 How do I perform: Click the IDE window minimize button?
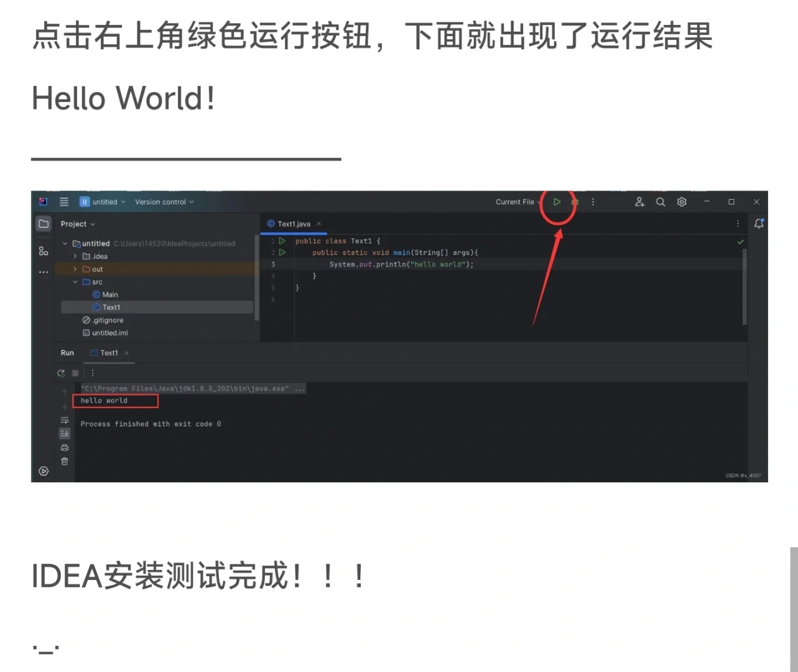[x=707, y=202]
